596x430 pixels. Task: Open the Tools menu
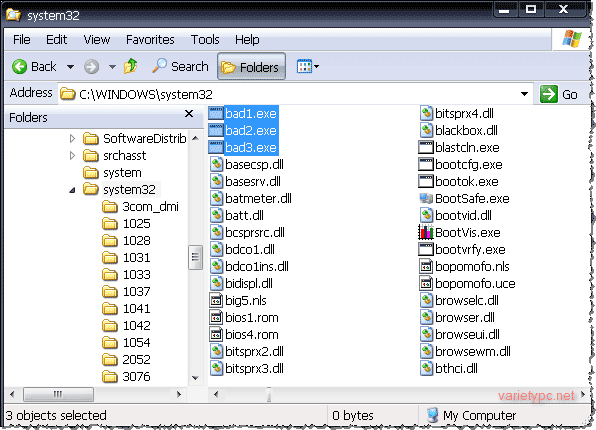point(205,40)
